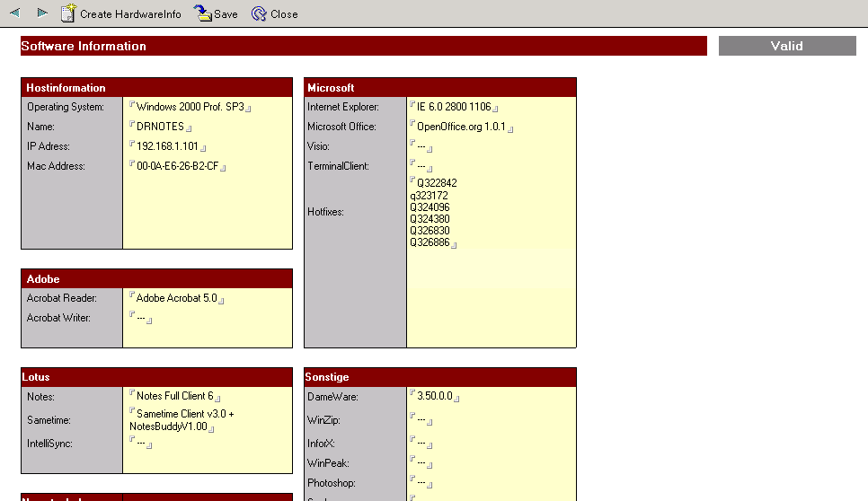Click the Operating System: label
Screen dimensions: 868x501
(66, 107)
